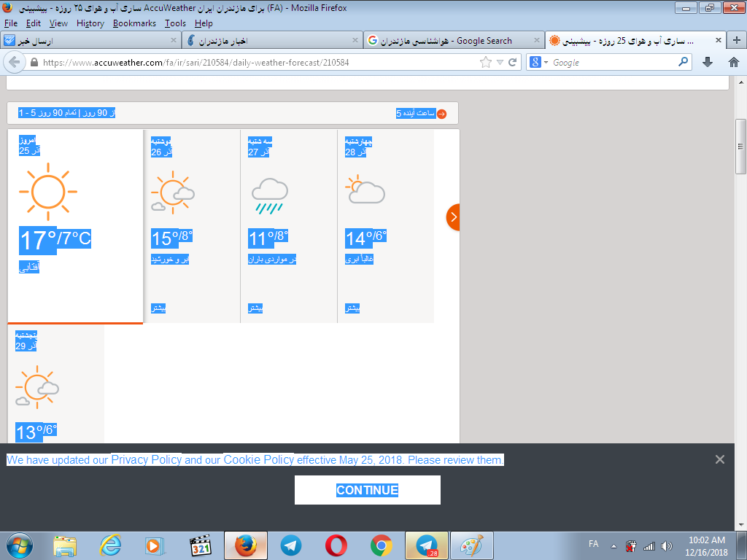Launch Opera browser from taskbar
The image size is (747, 560).
(336, 545)
